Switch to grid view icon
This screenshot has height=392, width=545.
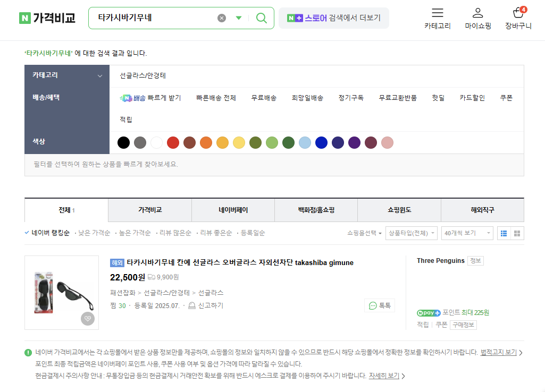click(517, 233)
